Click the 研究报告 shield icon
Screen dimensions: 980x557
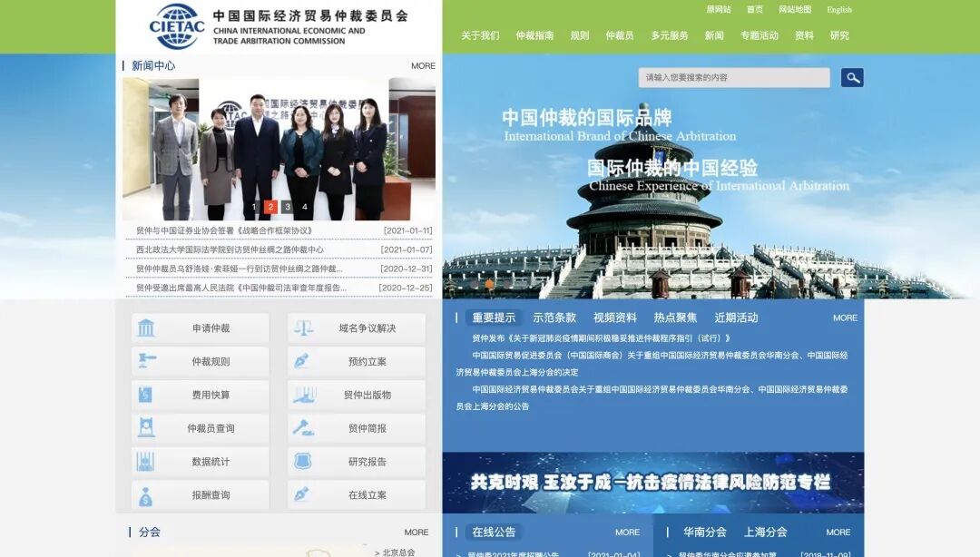click(302, 462)
